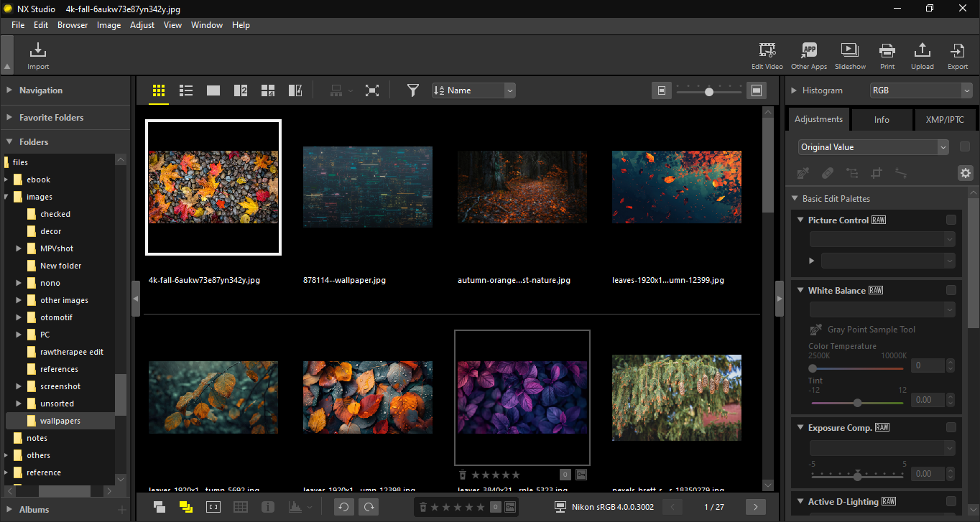Image resolution: width=980 pixels, height=522 pixels.
Task: Toggle protect key in bottom bar
Action: [509, 507]
